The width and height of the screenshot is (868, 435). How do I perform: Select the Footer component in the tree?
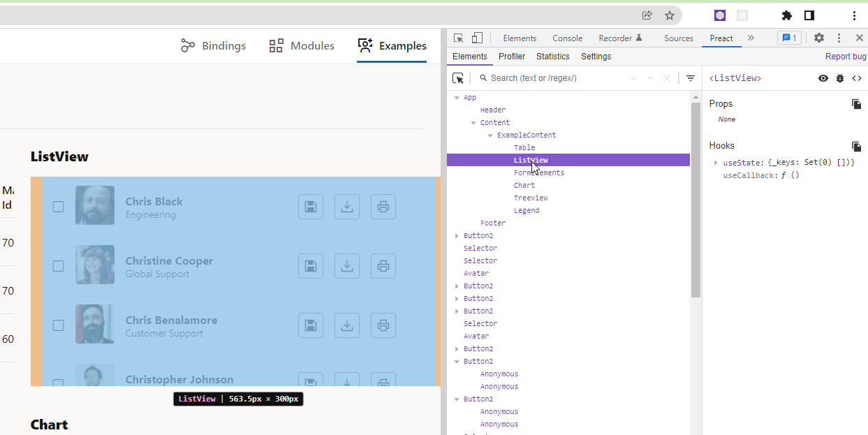(x=493, y=223)
